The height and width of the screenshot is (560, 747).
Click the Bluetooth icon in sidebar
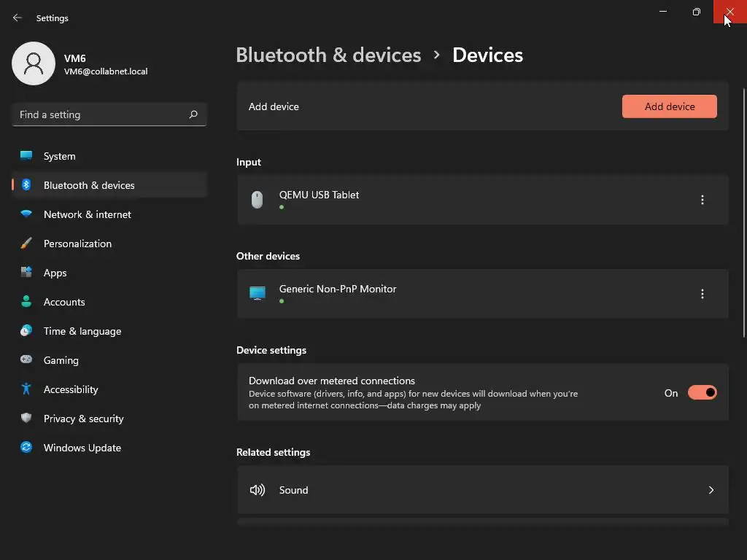pos(26,185)
